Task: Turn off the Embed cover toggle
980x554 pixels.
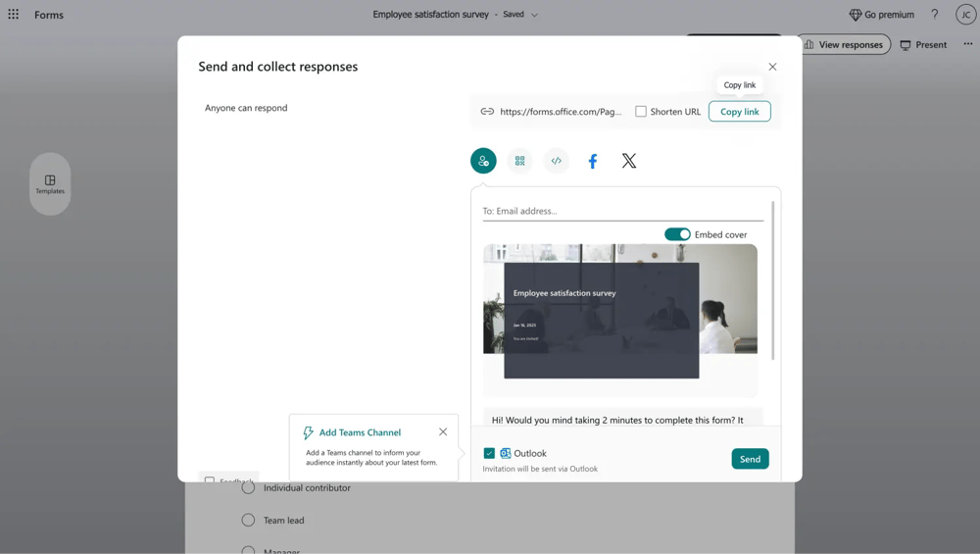Action: [x=677, y=234]
